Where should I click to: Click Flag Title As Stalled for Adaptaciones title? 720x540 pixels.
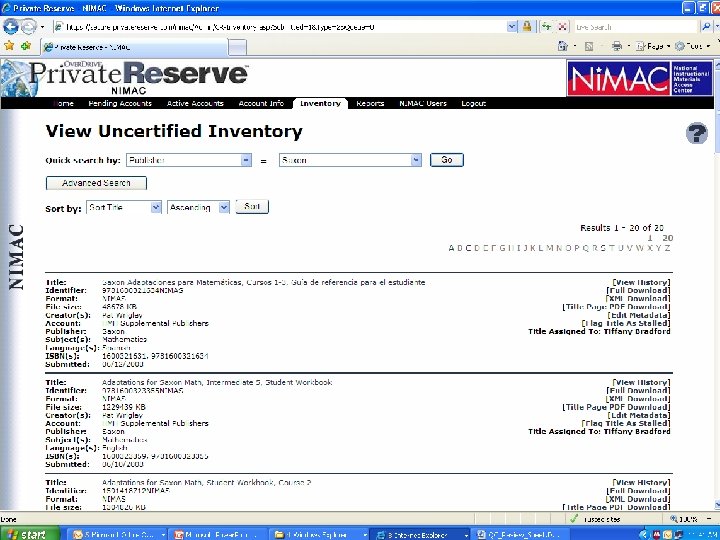pos(626,323)
